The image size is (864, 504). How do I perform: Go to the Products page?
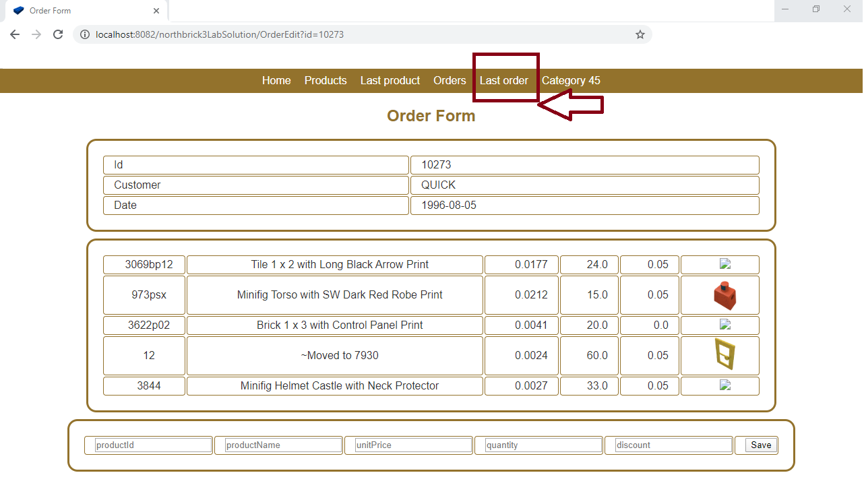(x=326, y=81)
